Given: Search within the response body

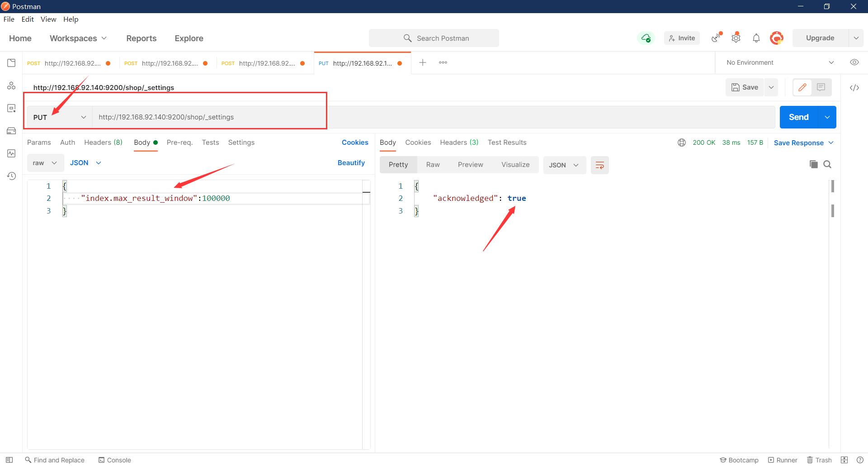Looking at the screenshot, I should [x=827, y=164].
